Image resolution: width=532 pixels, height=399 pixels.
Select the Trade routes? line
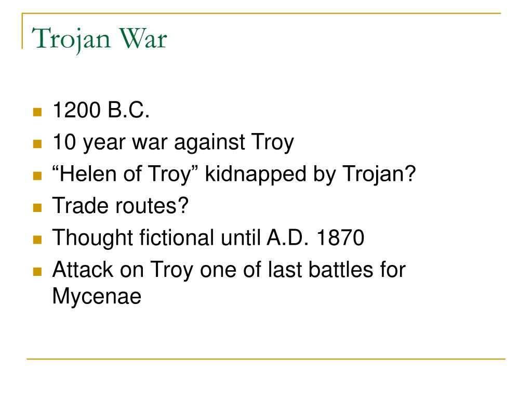[x=121, y=206]
